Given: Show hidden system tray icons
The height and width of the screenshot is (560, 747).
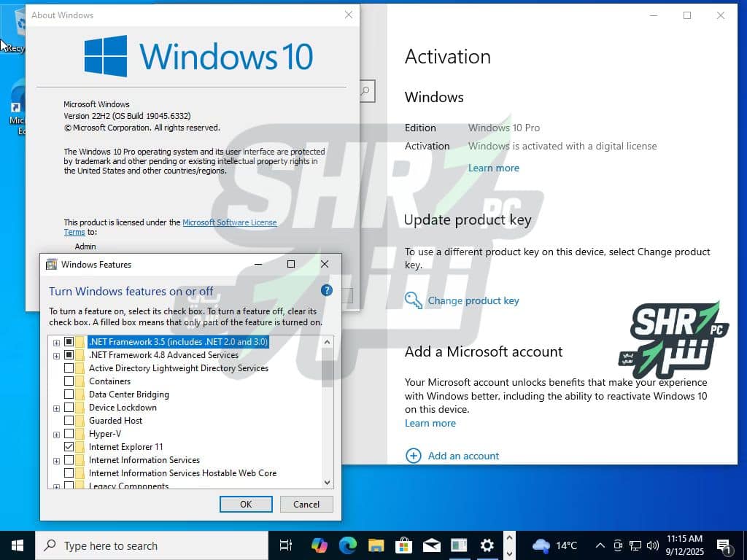Looking at the screenshot, I should (x=600, y=545).
